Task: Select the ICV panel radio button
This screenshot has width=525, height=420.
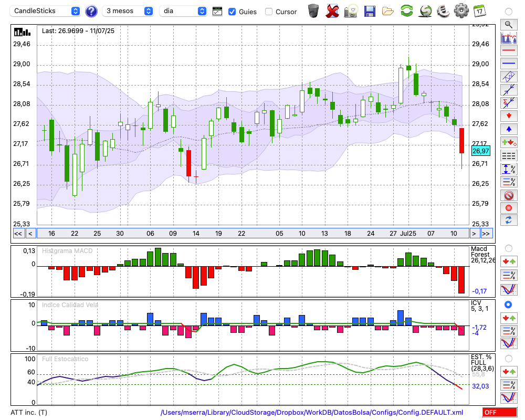Action: pyautogui.click(x=509, y=304)
